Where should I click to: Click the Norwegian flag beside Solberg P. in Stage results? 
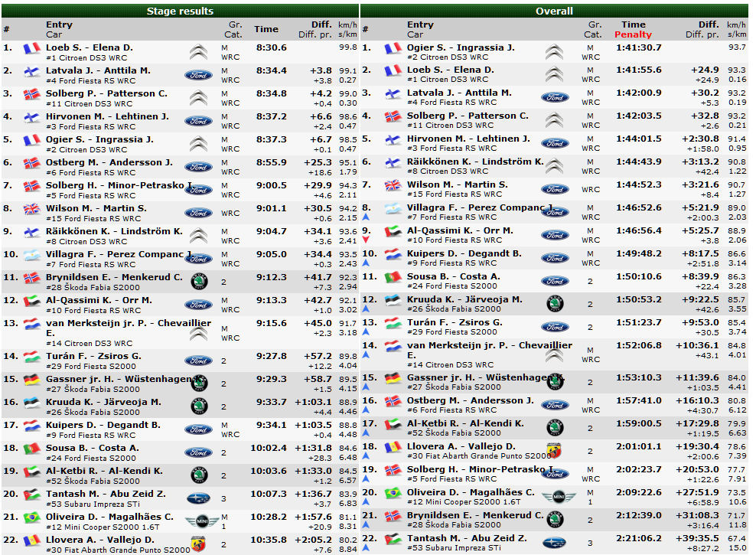[31, 94]
